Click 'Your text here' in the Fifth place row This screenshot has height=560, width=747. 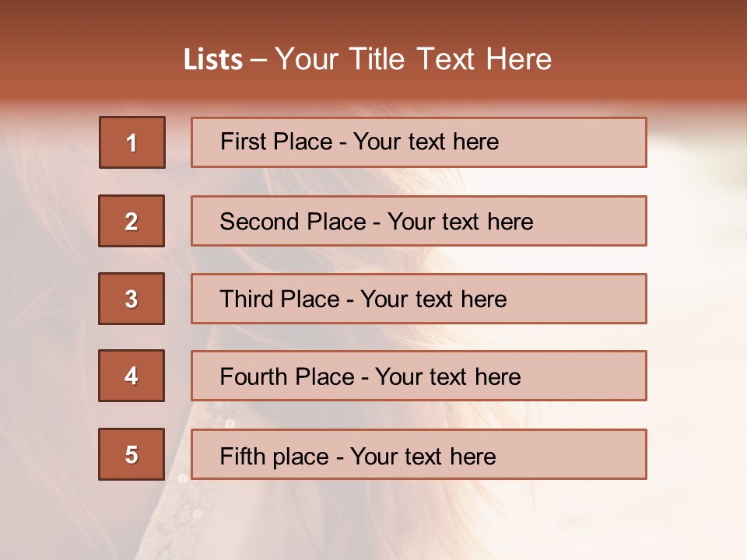pos(423,456)
